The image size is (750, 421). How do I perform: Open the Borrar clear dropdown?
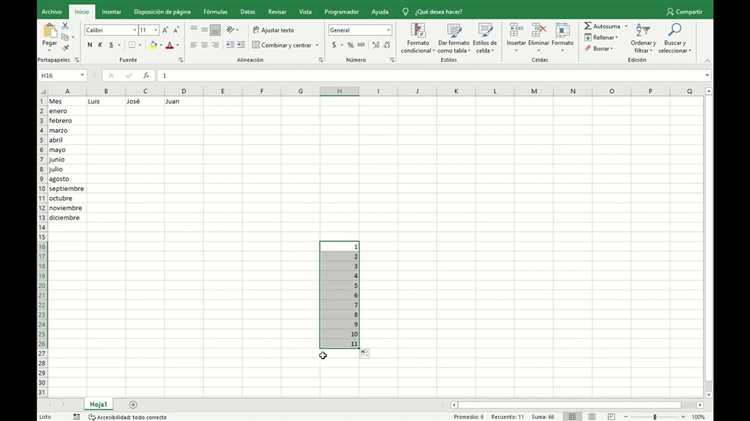[598, 48]
